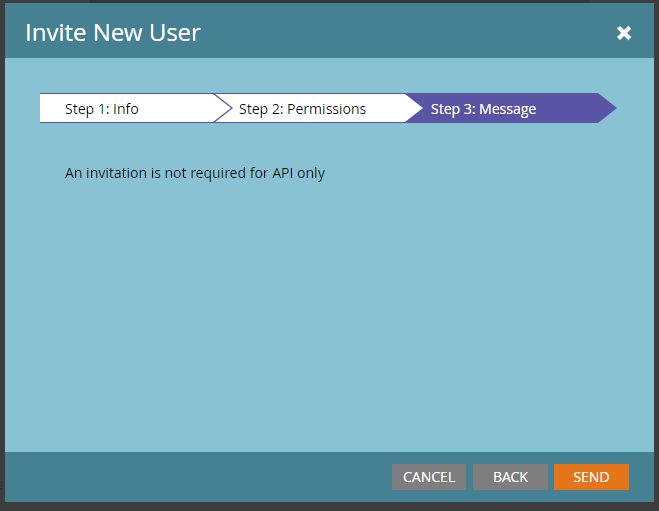Screen dimensions: 659x511
Task: Click the empty footer area left of CANCEL
Action: 200,477
